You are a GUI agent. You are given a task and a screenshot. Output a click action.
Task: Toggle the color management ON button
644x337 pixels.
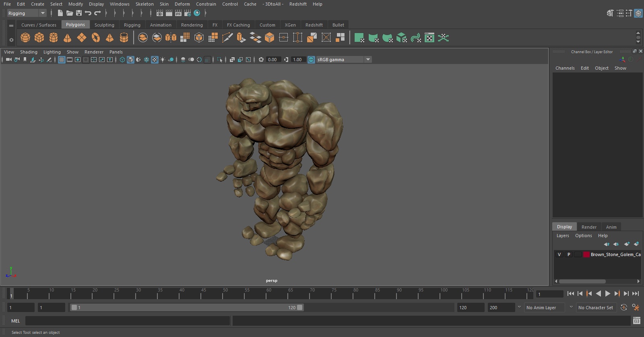click(311, 60)
